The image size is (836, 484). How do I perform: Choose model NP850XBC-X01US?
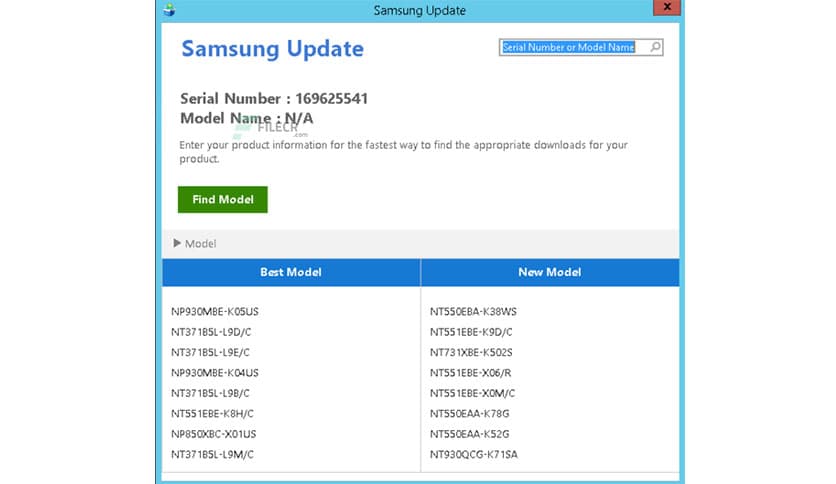tap(214, 434)
